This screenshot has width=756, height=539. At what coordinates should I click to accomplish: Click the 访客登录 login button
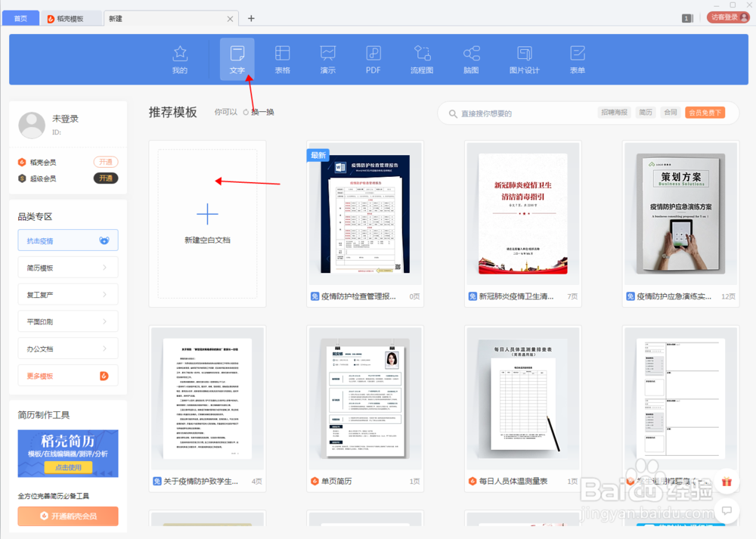[728, 17]
